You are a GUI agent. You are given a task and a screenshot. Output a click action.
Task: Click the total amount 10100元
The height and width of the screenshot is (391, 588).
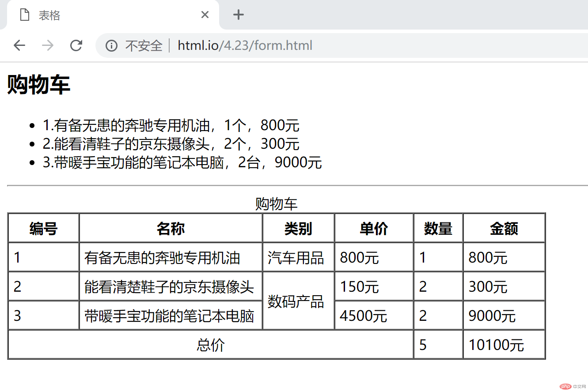pos(504,345)
